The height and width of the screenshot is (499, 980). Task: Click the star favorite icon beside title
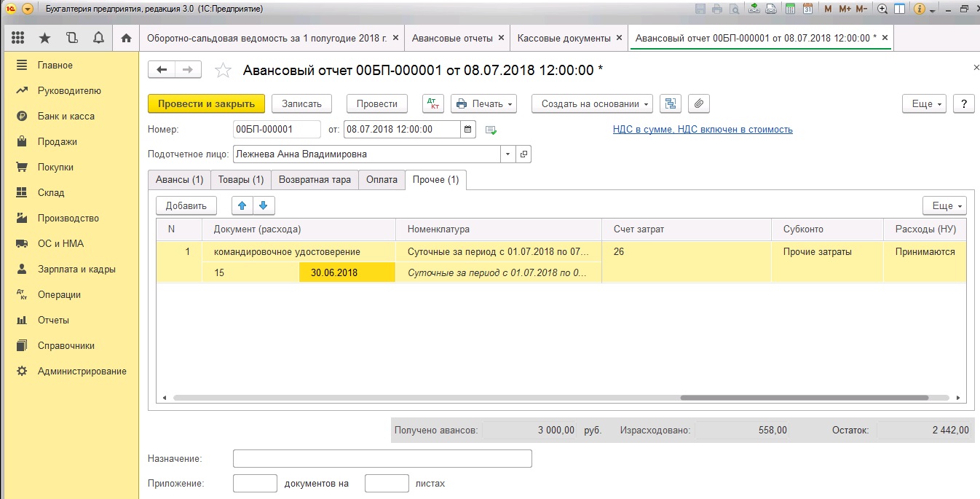click(224, 70)
